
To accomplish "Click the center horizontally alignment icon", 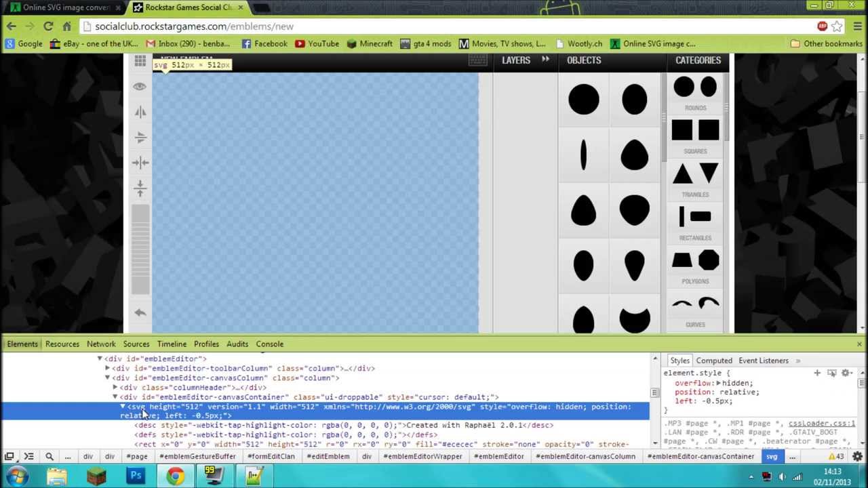I will 140,162.
